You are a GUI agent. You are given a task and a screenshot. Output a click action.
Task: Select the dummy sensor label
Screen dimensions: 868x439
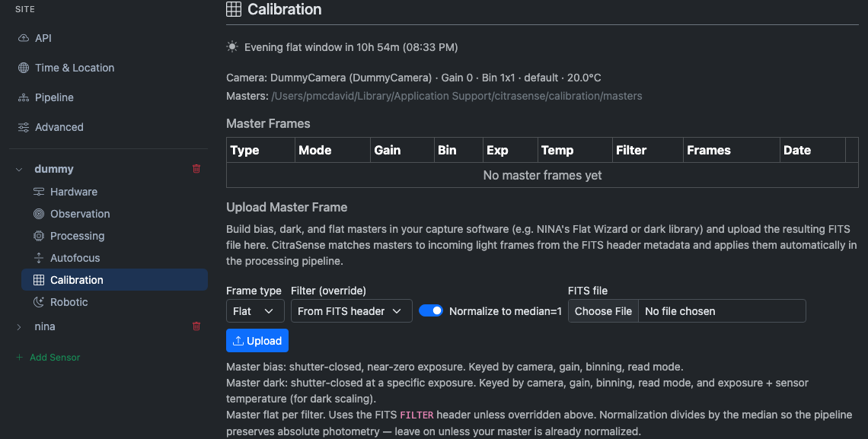(54, 169)
